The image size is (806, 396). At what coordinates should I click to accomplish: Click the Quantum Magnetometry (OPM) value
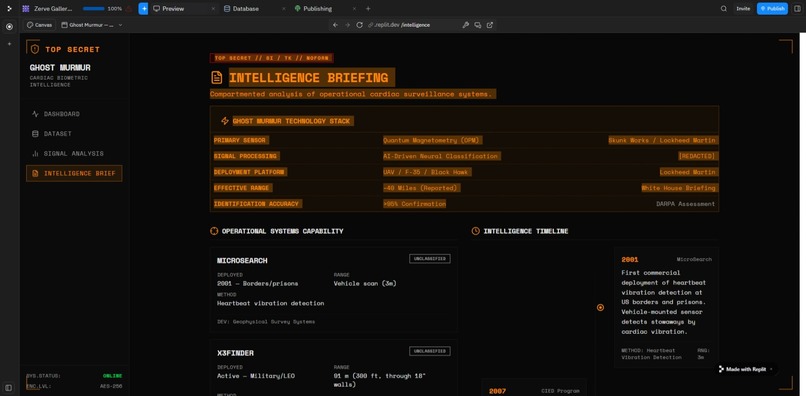[432, 140]
